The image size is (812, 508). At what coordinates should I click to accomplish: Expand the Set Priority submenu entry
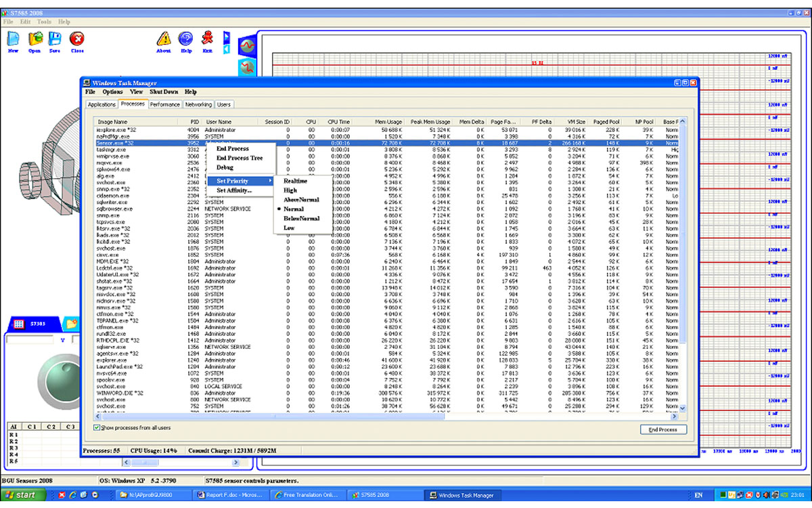[x=232, y=181]
